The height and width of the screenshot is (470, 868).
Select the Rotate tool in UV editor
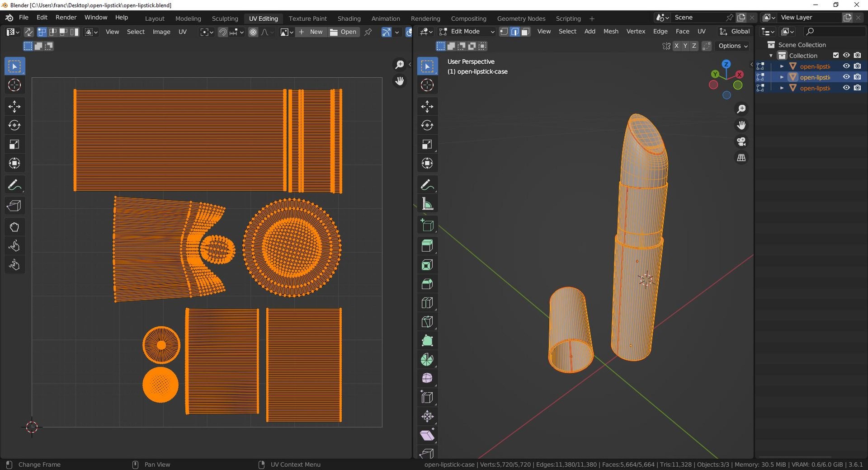coord(14,125)
